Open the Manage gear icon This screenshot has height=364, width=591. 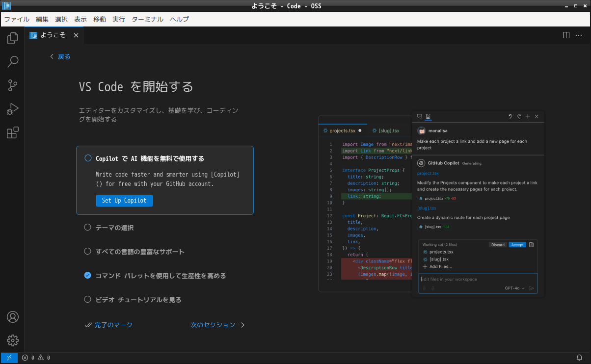(x=13, y=340)
